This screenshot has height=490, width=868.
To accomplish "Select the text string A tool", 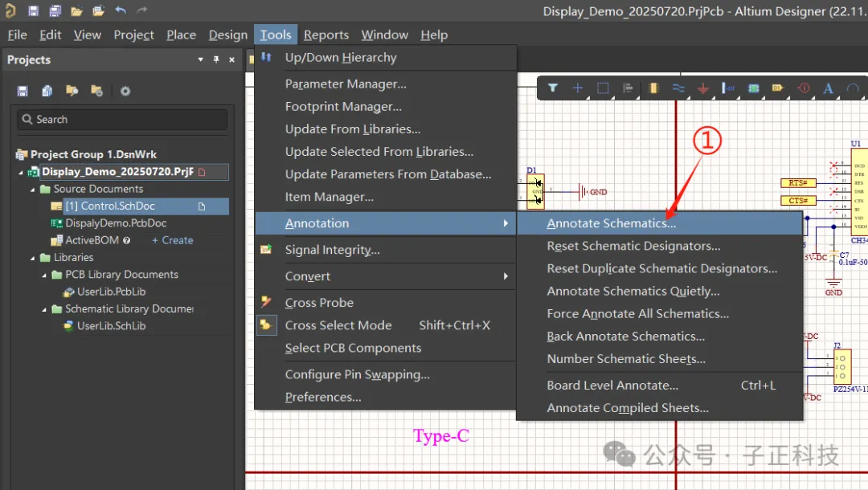I will coord(828,88).
